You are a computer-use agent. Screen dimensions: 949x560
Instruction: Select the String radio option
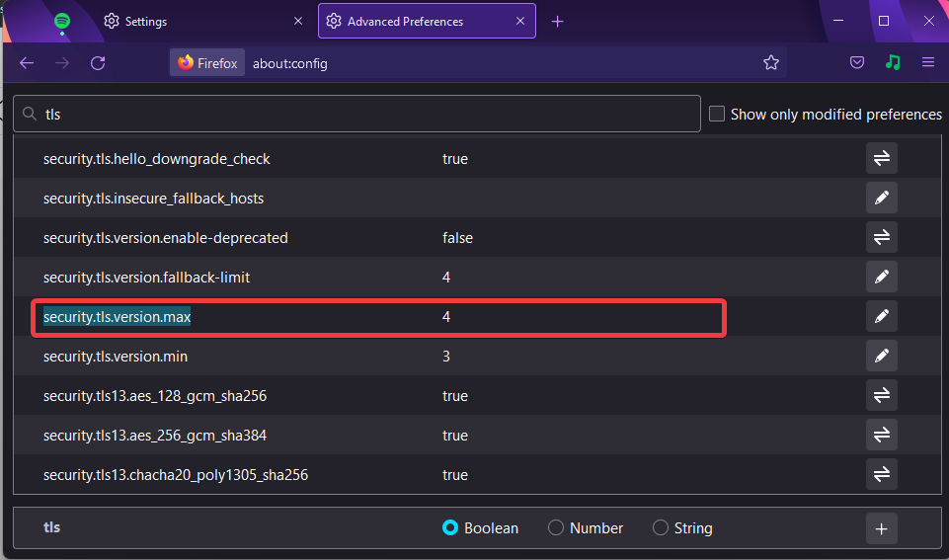661,528
